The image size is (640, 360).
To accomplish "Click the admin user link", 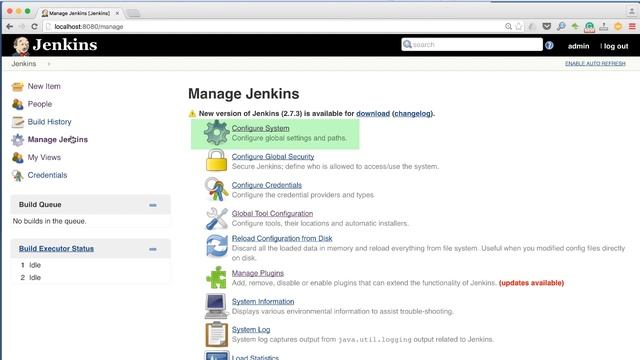I will point(578,46).
